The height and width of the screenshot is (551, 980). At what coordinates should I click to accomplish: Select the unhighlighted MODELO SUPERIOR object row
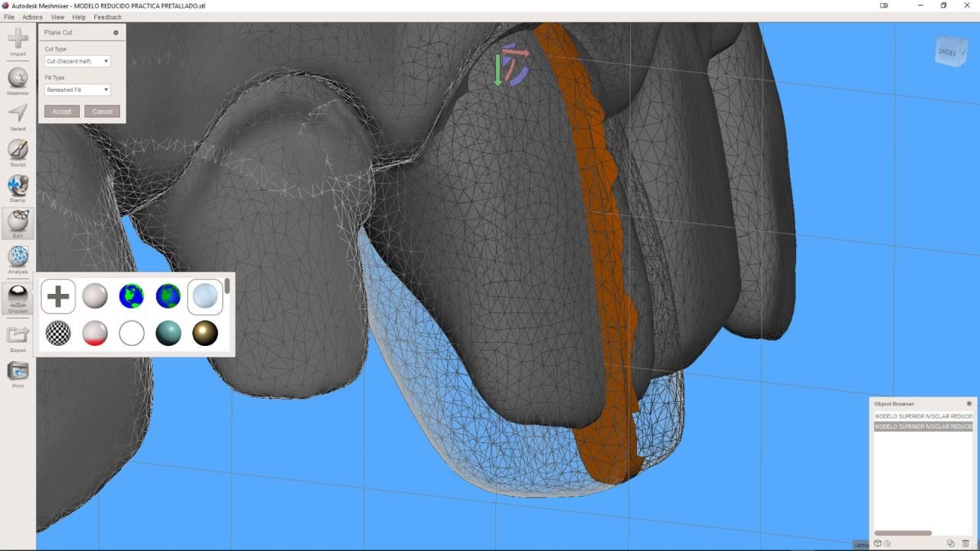[923, 416]
